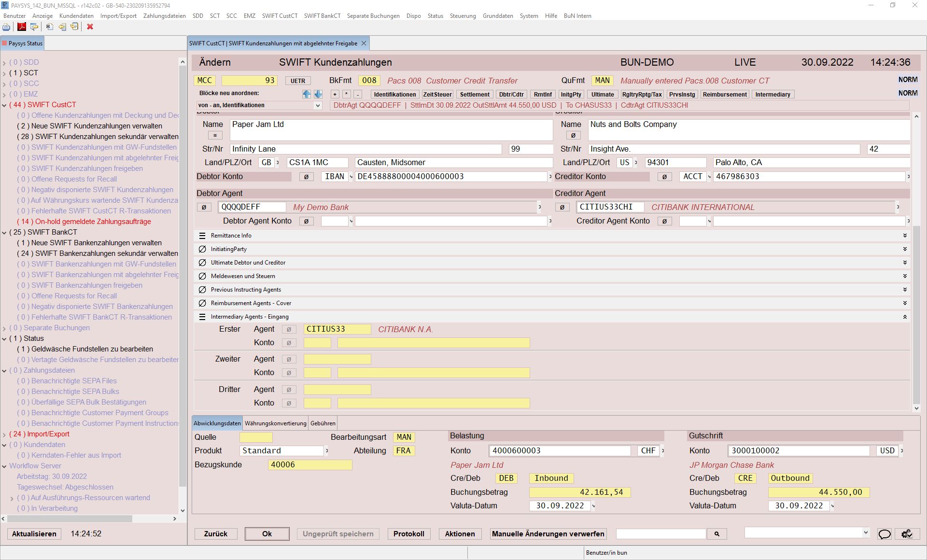Click the UETR button
Viewport: 927px width, 560px height.
[298, 81]
